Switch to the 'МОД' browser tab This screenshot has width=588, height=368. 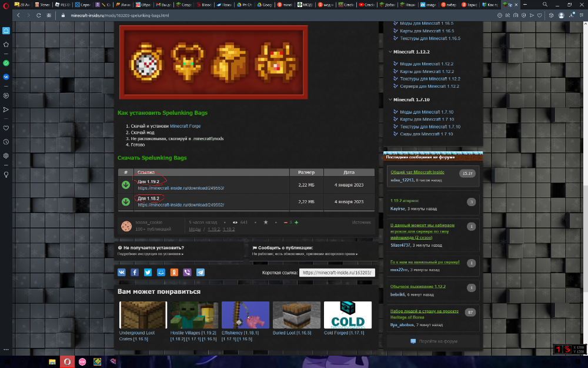pyautogui.click(x=305, y=5)
